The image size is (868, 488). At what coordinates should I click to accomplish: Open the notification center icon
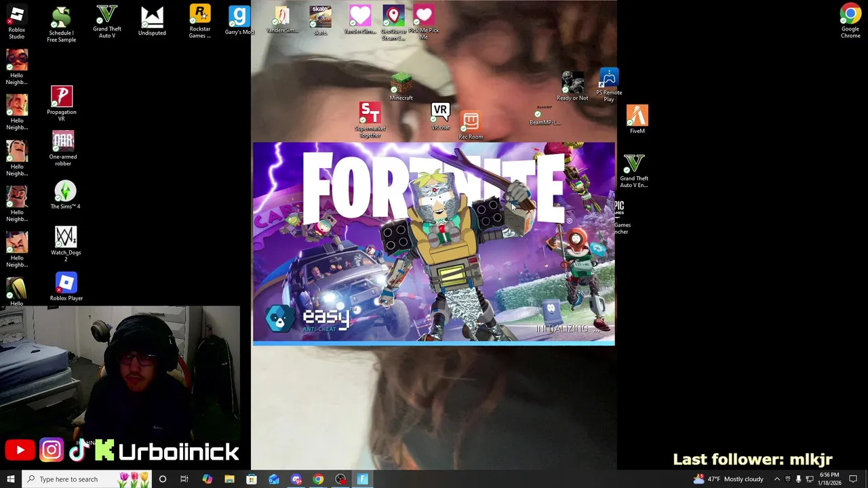coord(853,479)
